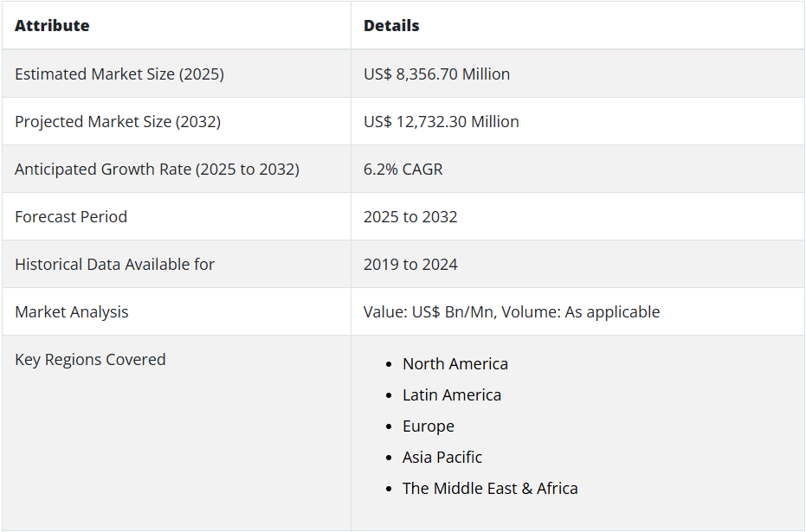Select the Market Analysis label
The height and width of the screenshot is (532, 806).
click(x=72, y=312)
